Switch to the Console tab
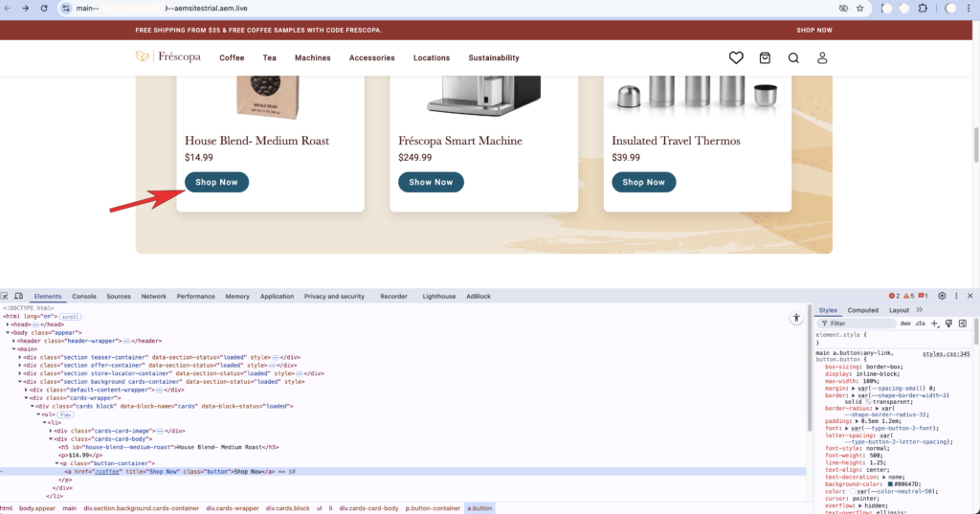 coord(84,297)
